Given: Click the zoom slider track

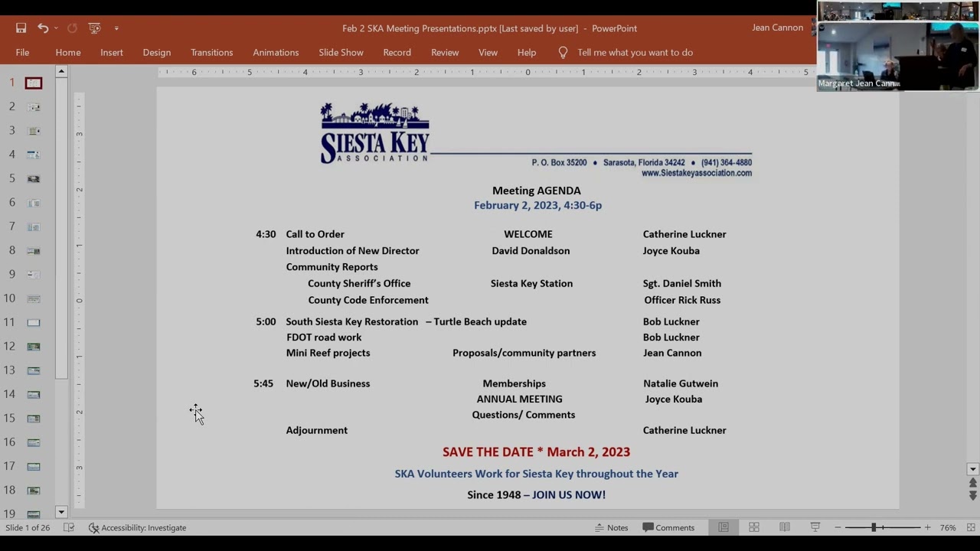Looking at the screenshot, I should [x=882, y=528].
